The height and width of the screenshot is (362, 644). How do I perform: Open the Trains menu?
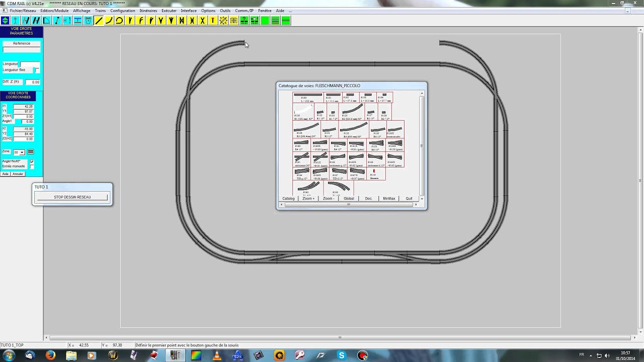pyautogui.click(x=100, y=11)
